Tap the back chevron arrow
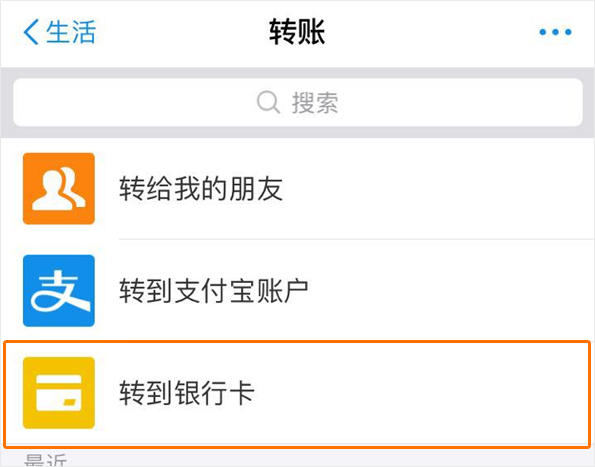This screenshot has height=467, width=595. [31, 32]
